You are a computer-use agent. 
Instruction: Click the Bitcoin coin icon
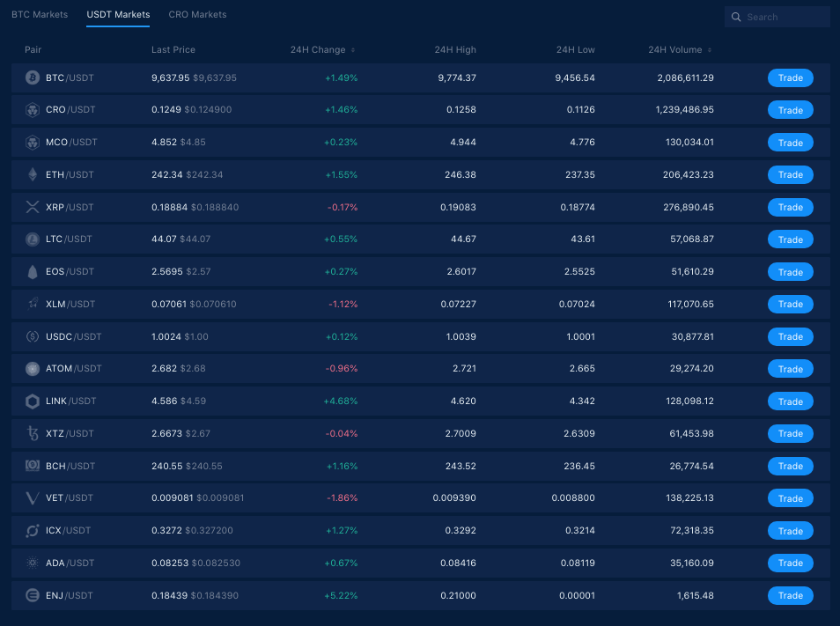(33, 77)
